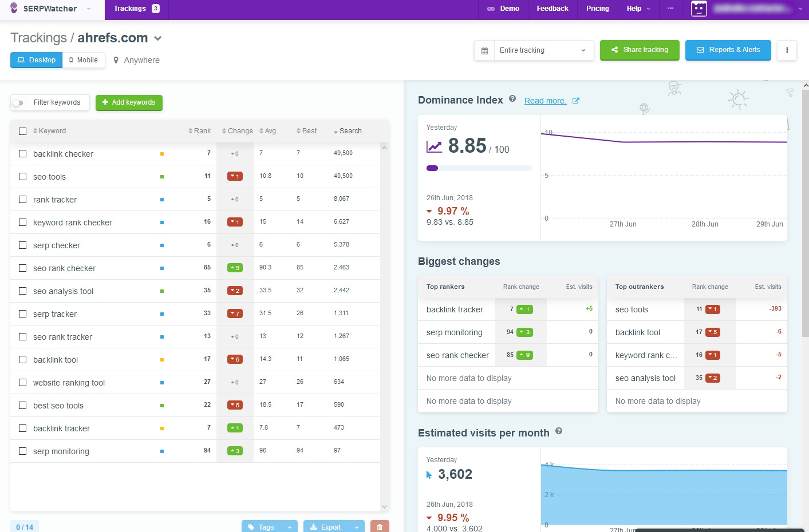Click the Dominance Index help question icon
809x532 pixels.
512,99
